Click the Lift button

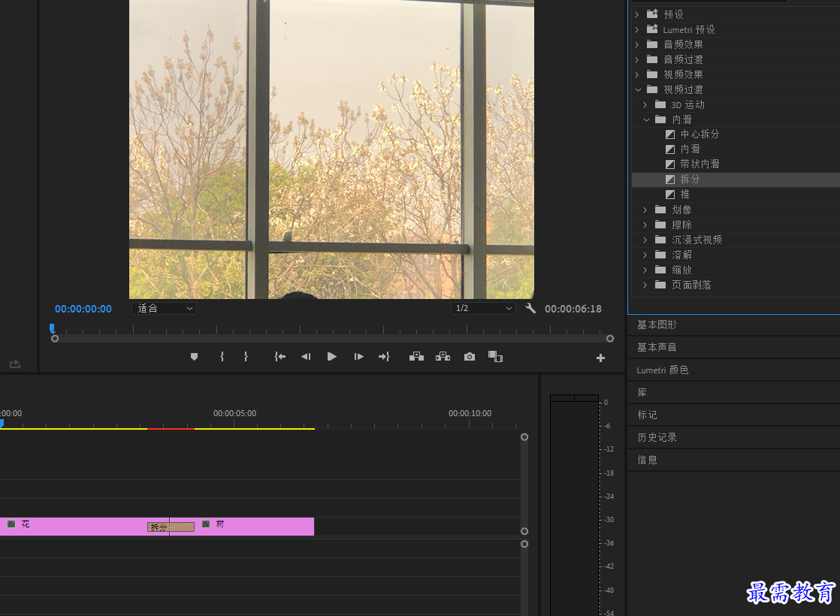tap(416, 357)
